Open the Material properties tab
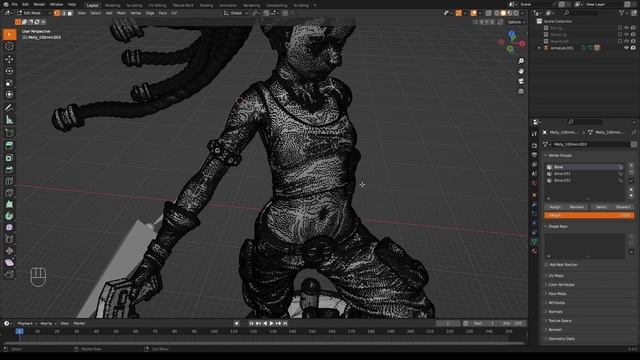Image resolution: width=640 pixels, height=360 pixels. (534, 252)
